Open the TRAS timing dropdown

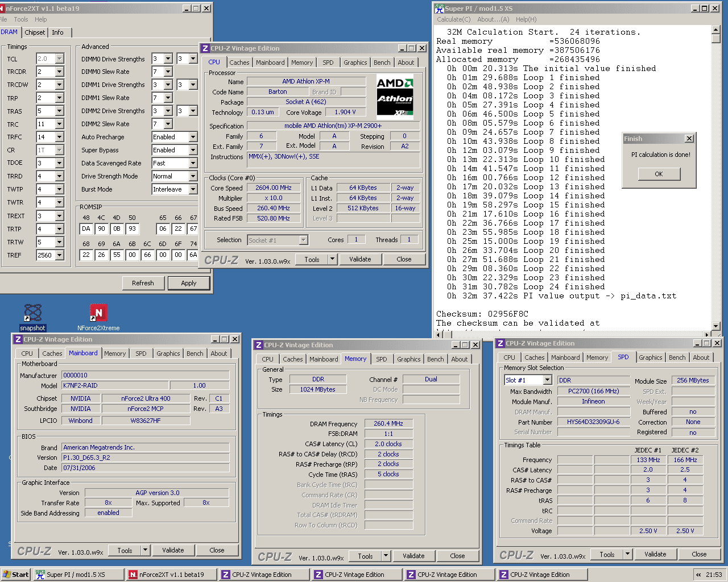point(59,111)
